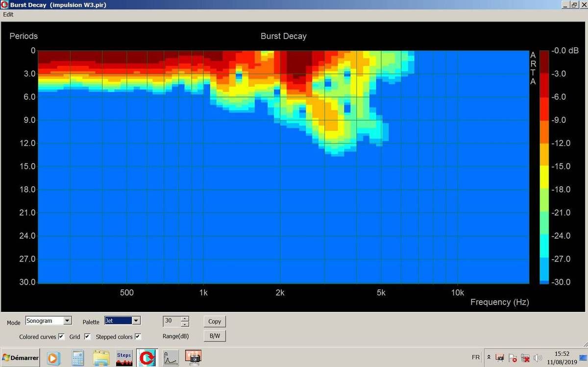Uncheck the Colored curves checkbox

pos(61,337)
